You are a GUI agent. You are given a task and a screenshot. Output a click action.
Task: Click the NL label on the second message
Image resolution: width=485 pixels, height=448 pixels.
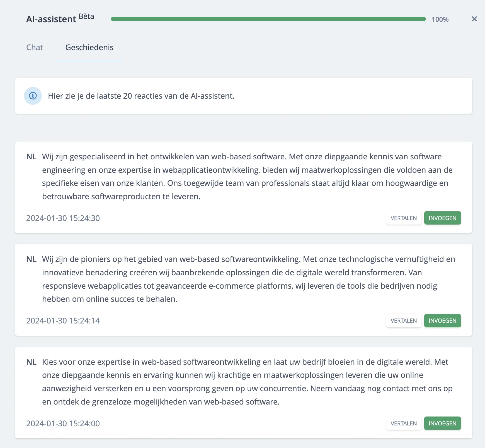[x=31, y=259]
